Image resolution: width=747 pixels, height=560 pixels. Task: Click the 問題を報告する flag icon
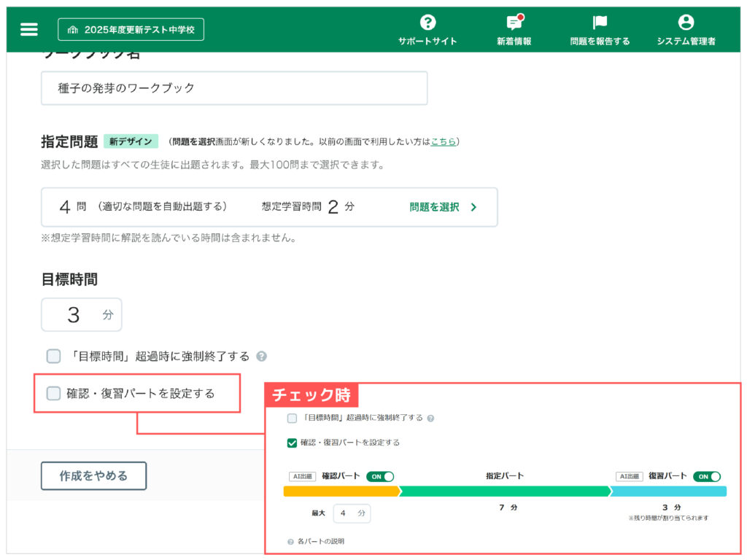tap(600, 23)
